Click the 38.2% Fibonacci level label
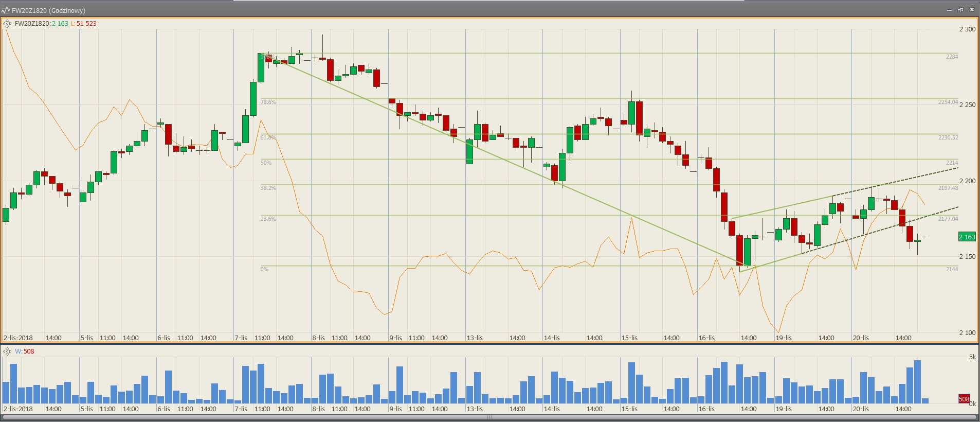The image size is (980, 422). [268, 188]
